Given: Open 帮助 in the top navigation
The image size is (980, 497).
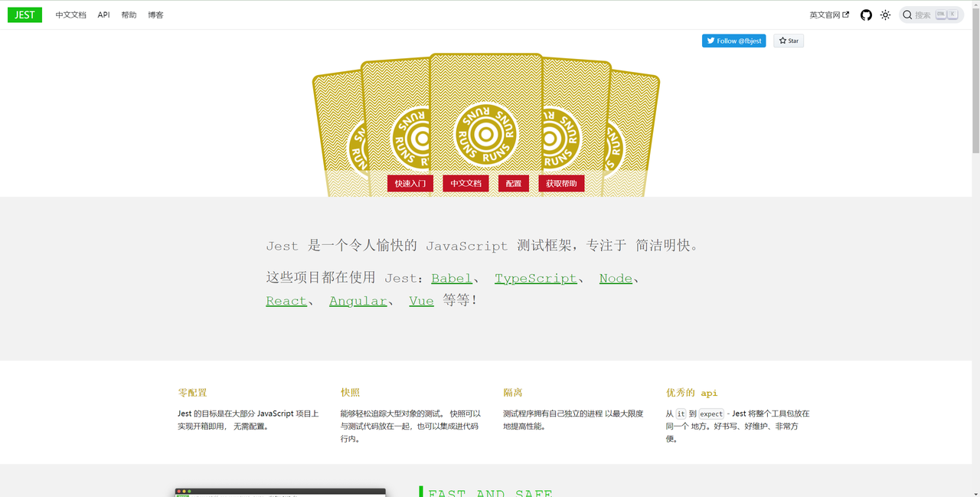Looking at the screenshot, I should (129, 15).
